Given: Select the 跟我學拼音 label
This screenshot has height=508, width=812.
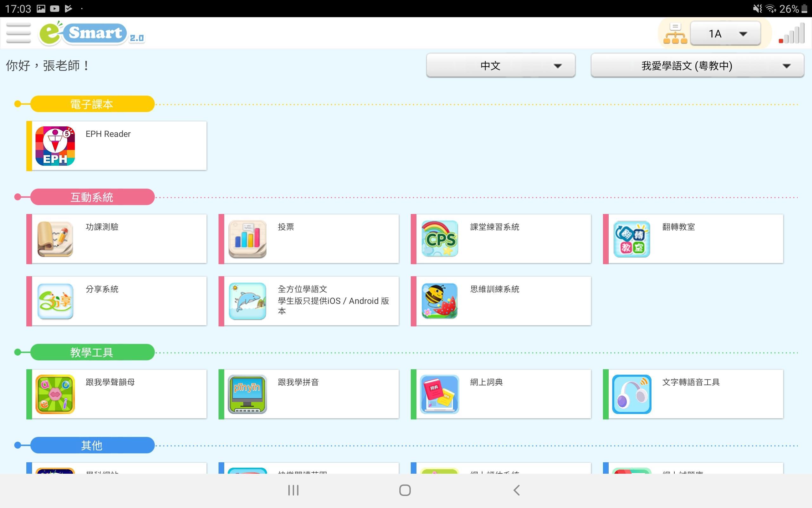Looking at the screenshot, I should point(298,382).
